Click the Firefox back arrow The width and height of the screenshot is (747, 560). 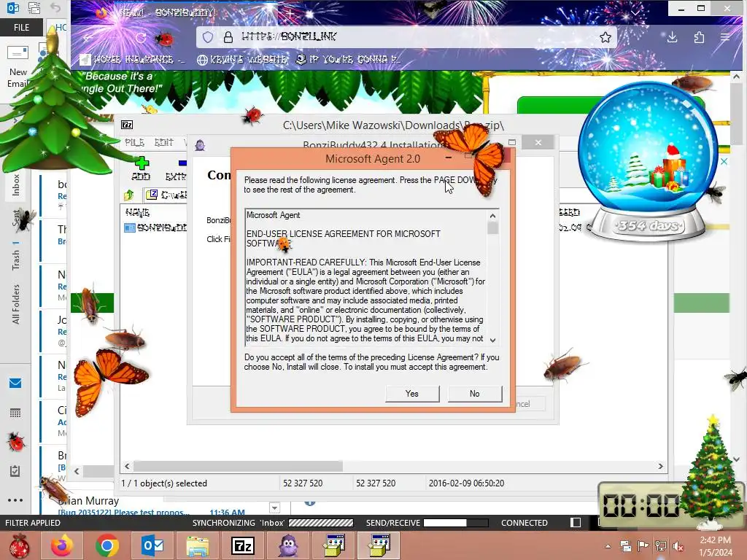(88, 37)
